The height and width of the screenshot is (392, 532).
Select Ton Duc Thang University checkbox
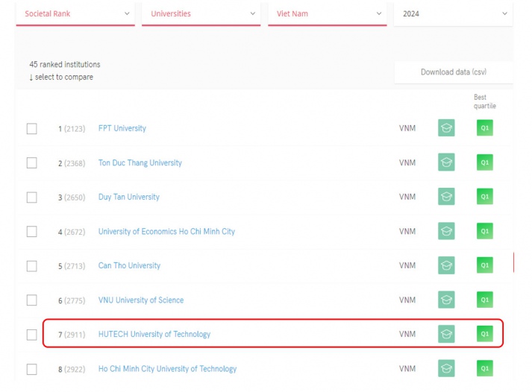coord(32,163)
